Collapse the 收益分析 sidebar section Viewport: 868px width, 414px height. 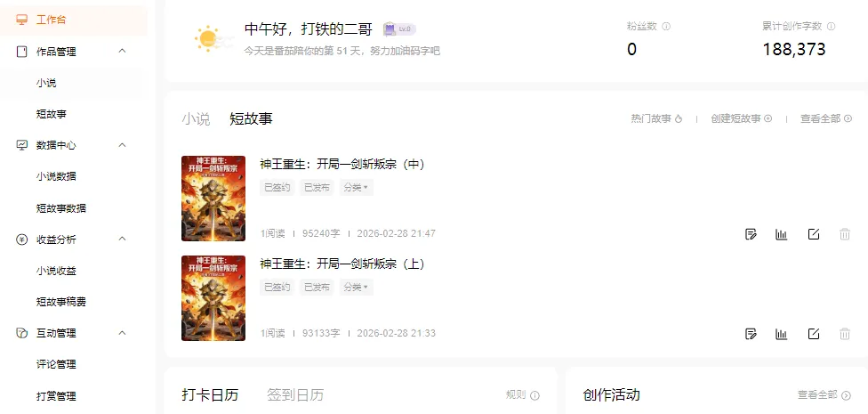tap(123, 239)
